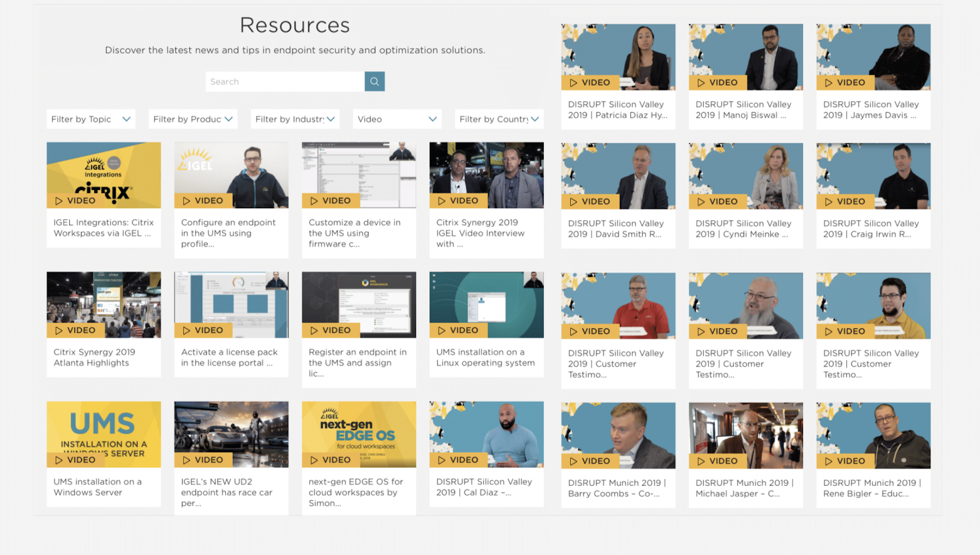Select the David Smith video thumbnail
This screenshot has width=980, height=555.
(618, 176)
